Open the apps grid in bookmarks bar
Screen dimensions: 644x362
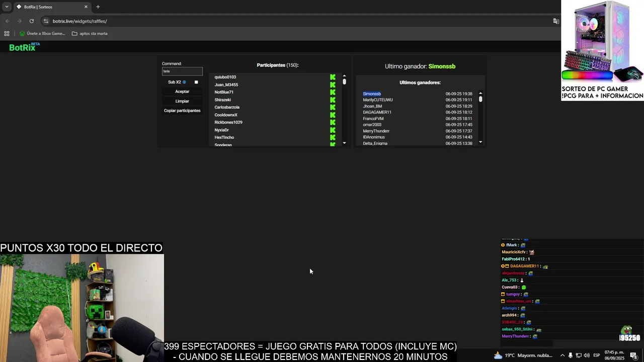(x=7, y=34)
